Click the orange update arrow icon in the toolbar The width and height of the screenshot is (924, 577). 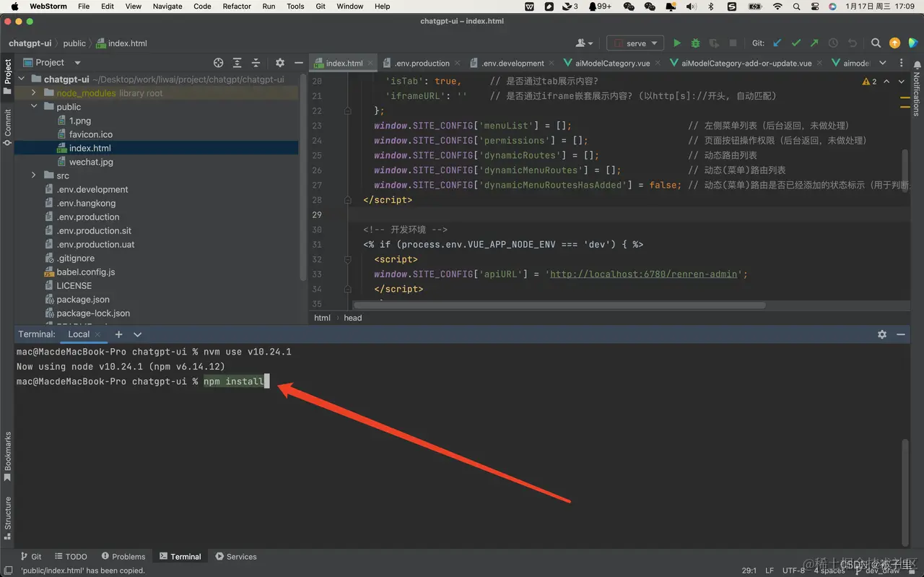click(x=895, y=43)
